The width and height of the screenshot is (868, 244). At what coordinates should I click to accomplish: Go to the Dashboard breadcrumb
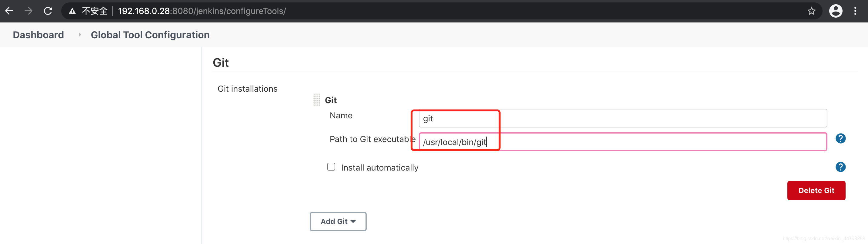(38, 35)
